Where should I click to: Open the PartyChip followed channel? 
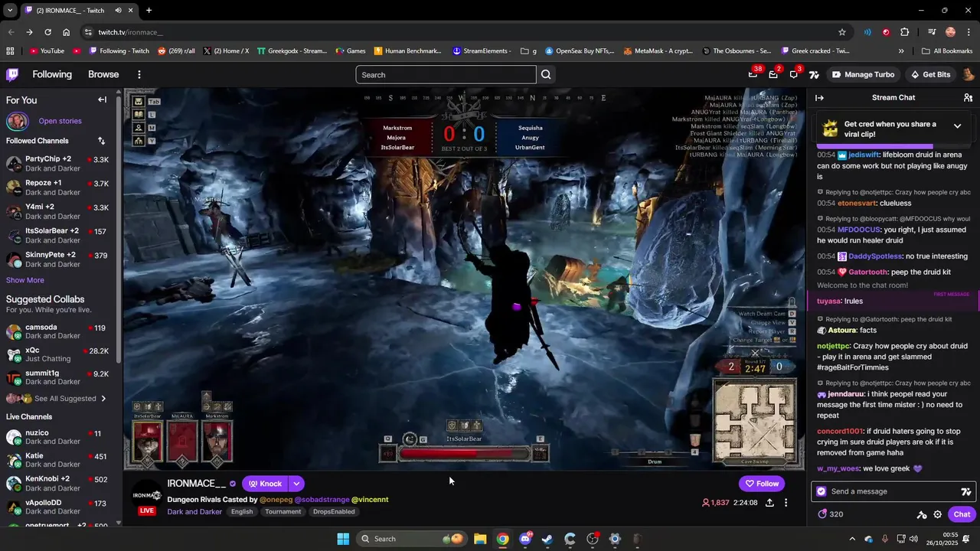click(x=58, y=164)
